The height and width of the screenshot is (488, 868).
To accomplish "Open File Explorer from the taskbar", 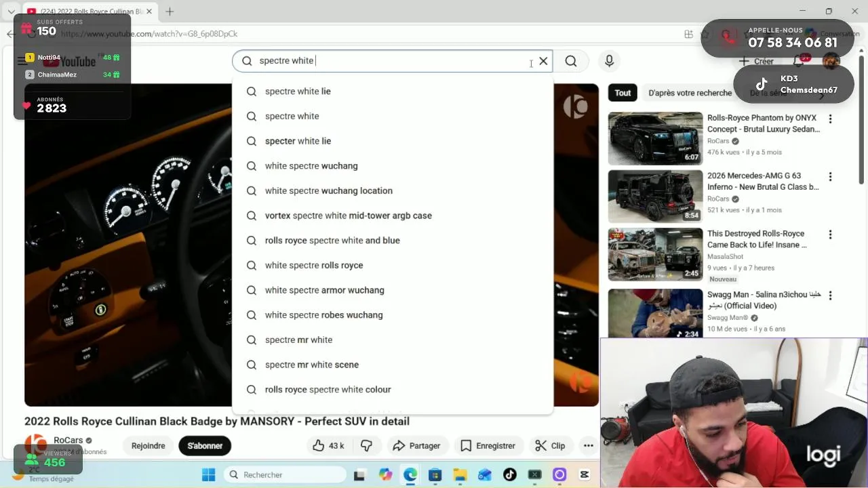I will click(x=460, y=474).
